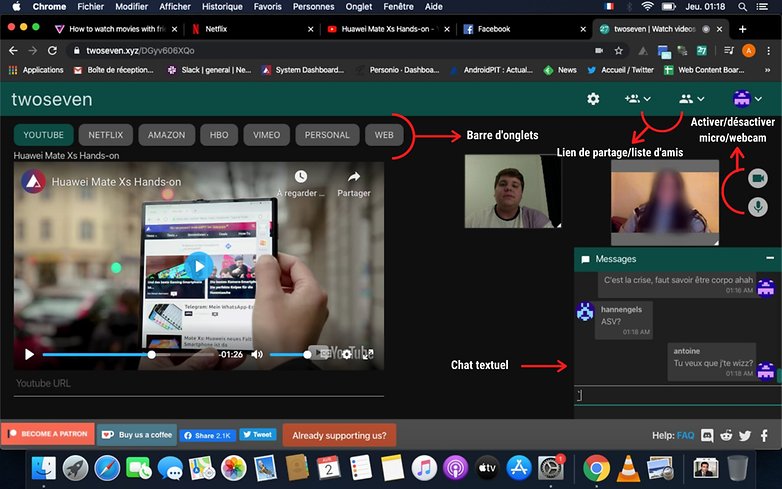Click BECOME A PATRON button
Viewport: 782px width, 489px height.
[x=48, y=434]
